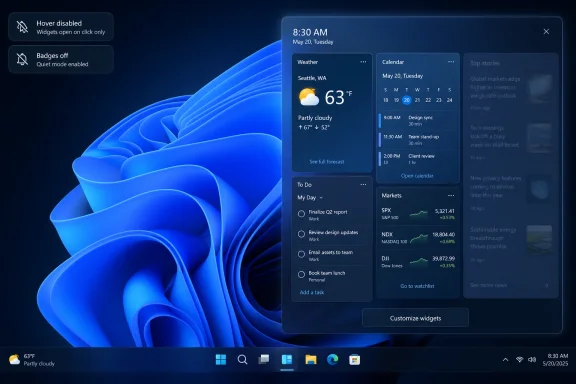Click the Wi-Fi network tray icon
Viewport: 576px width, 384px height.
pos(519,359)
